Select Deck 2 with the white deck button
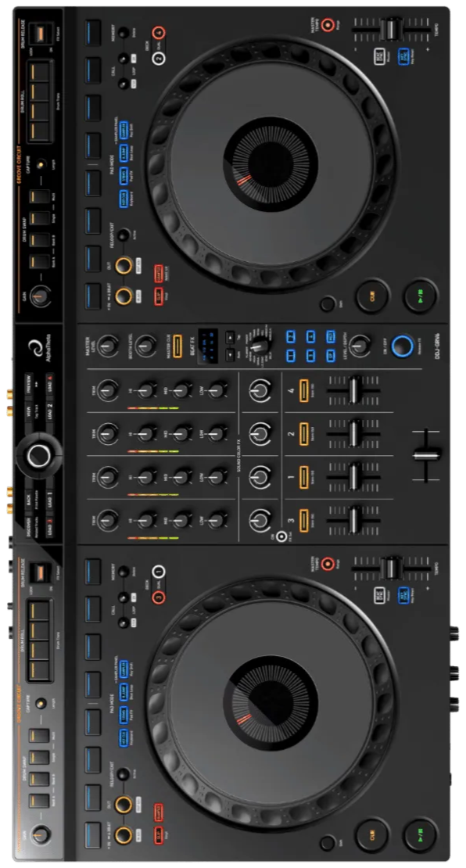 pos(159,58)
